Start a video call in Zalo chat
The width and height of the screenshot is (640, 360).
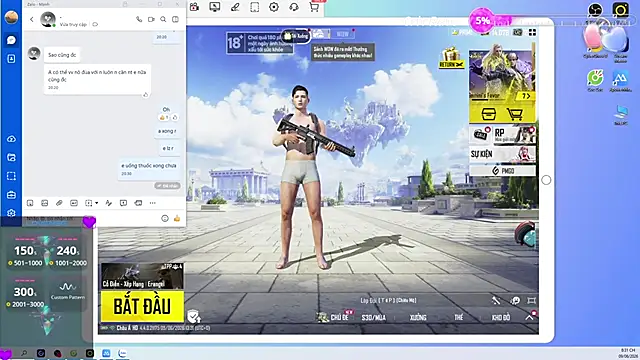[151, 19]
